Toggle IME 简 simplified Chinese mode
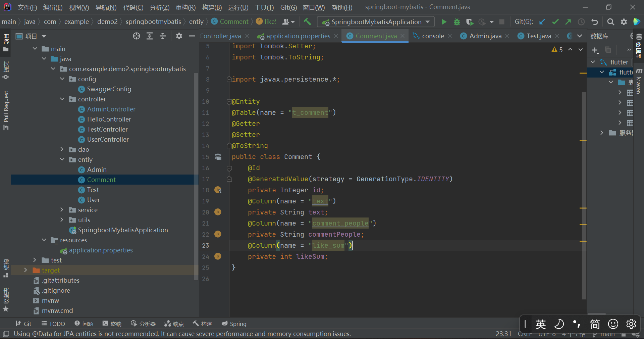This screenshot has height=339, width=644. click(x=595, y=324)
